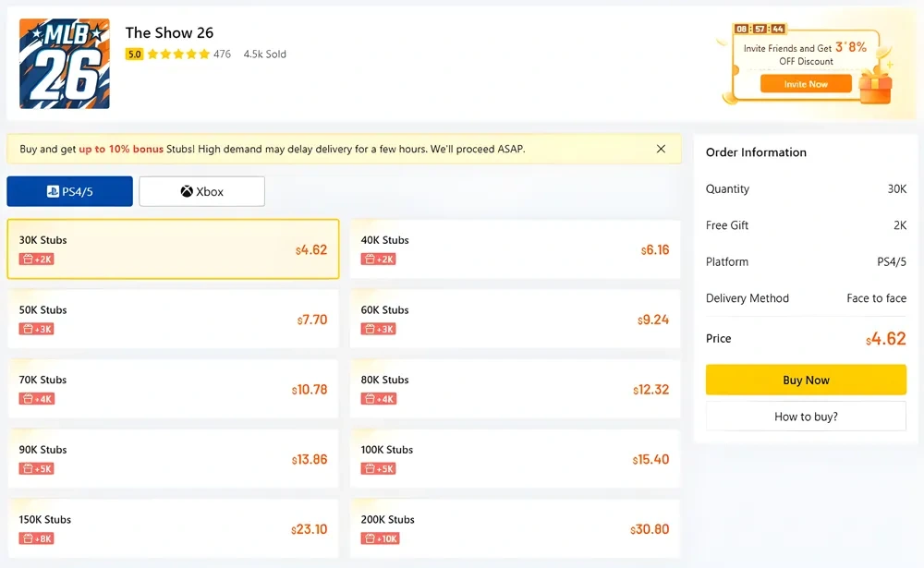Select the 90K Stubs card
The image size is (924, 568).
pyautogui.click(x=174, y=459)
